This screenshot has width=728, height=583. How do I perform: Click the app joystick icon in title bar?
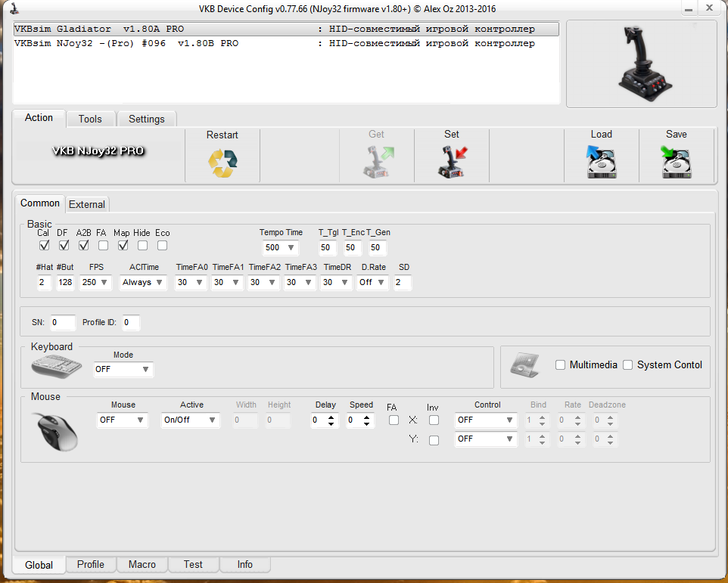tap(14, 8)
